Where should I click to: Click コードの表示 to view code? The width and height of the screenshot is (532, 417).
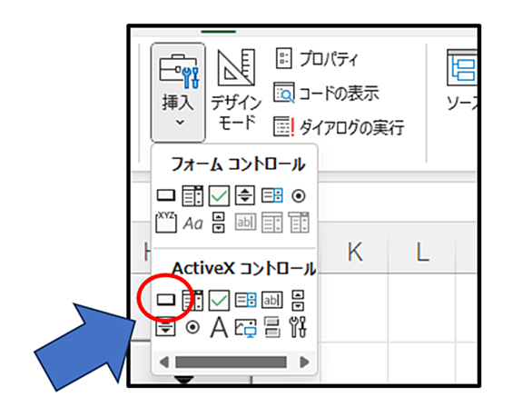pos(327,93)
